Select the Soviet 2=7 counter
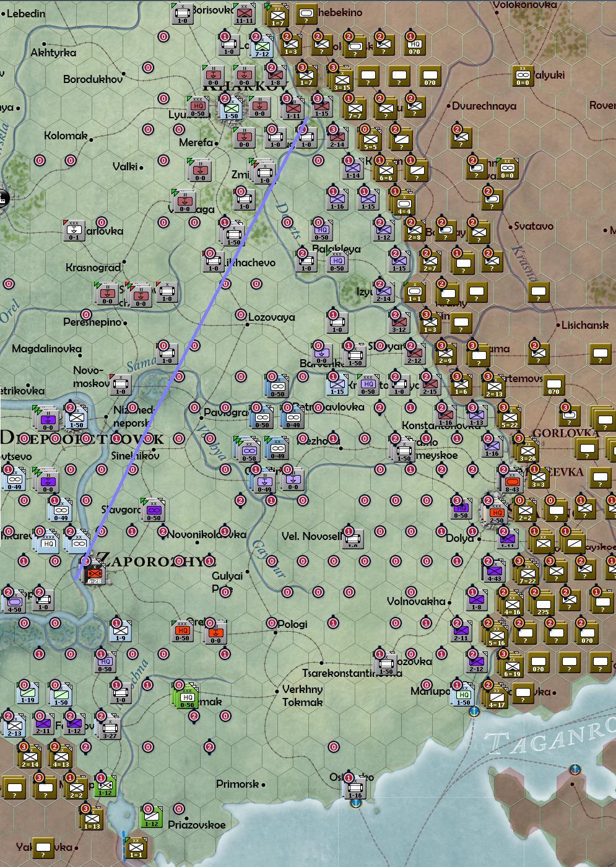The height and width of the screenshot is (867, 616). 430,261
